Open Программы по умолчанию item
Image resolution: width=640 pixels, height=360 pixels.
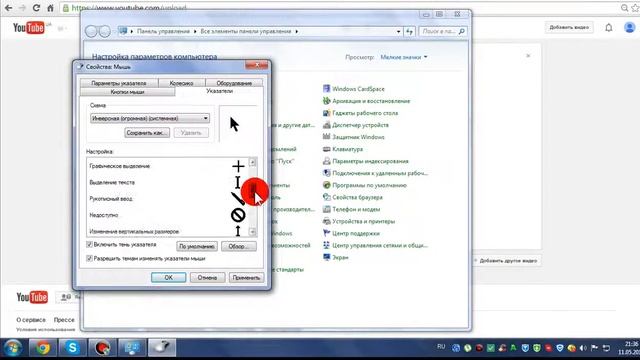click(x=364, y=185)
